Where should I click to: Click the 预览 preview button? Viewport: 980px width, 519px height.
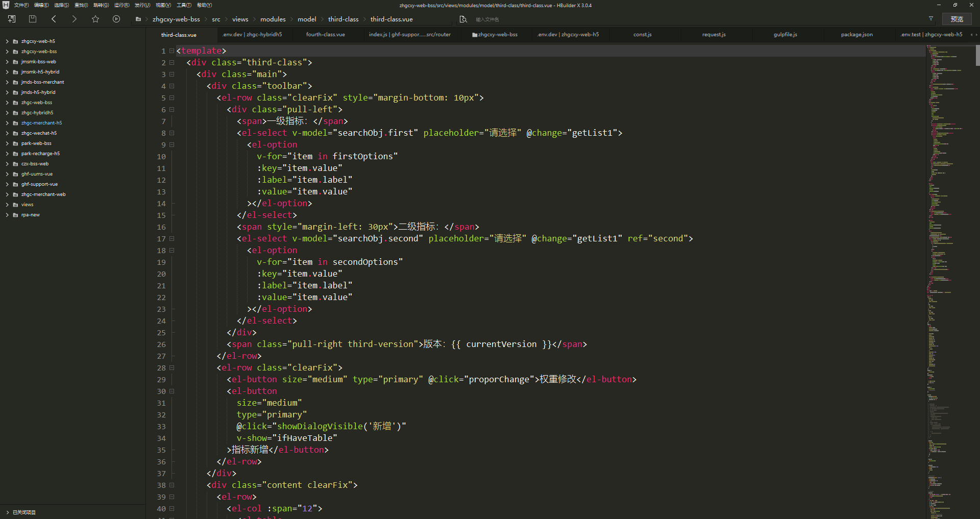tap(957, 19)
